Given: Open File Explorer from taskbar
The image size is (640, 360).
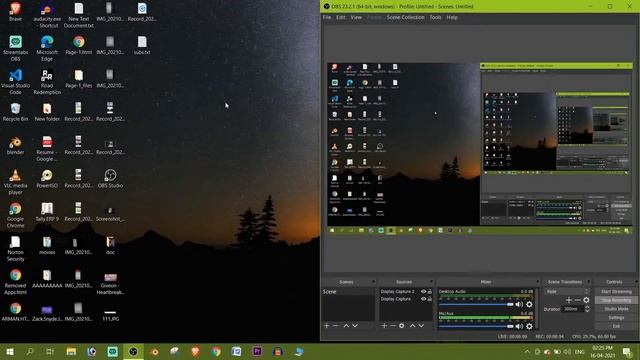Looking at the screenshot, I should pyautogui.click(x=71, y=351).
